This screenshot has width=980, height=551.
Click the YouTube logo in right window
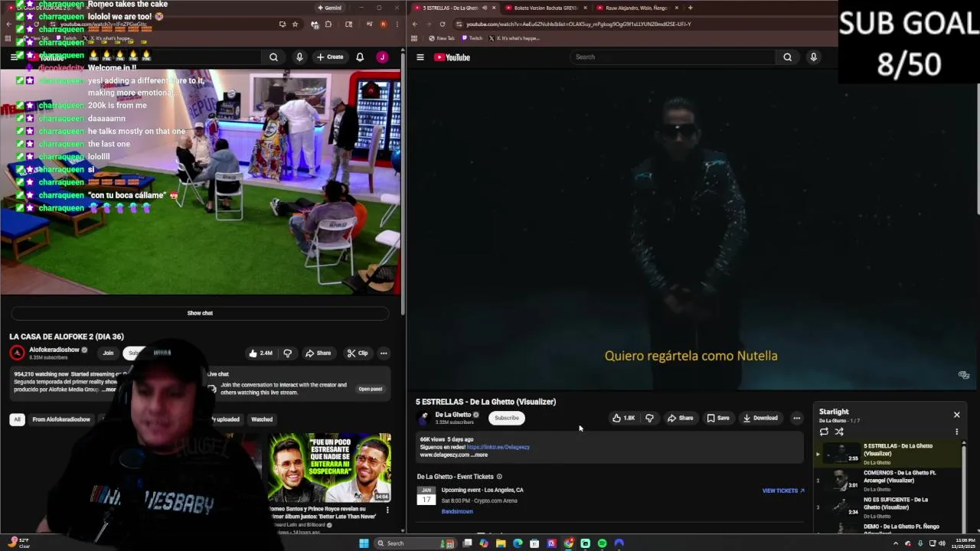(452, 57)
